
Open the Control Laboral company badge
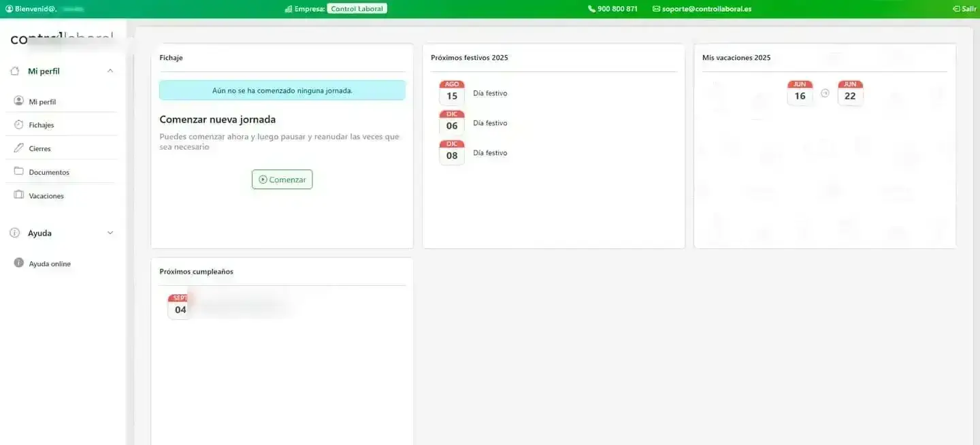[357, 9]
